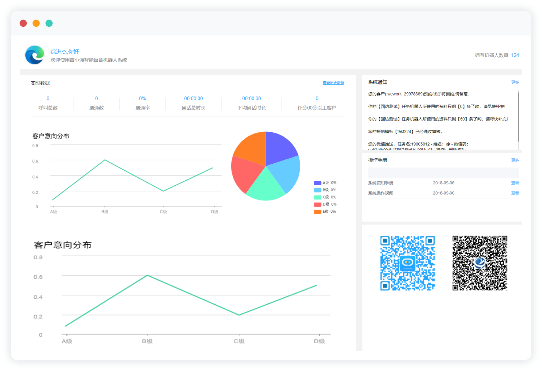This screenshot has height=371, width=542.
Task: Open the blue link in first list row dated entry
Action: pyautogui.click(x=515, y=183)
